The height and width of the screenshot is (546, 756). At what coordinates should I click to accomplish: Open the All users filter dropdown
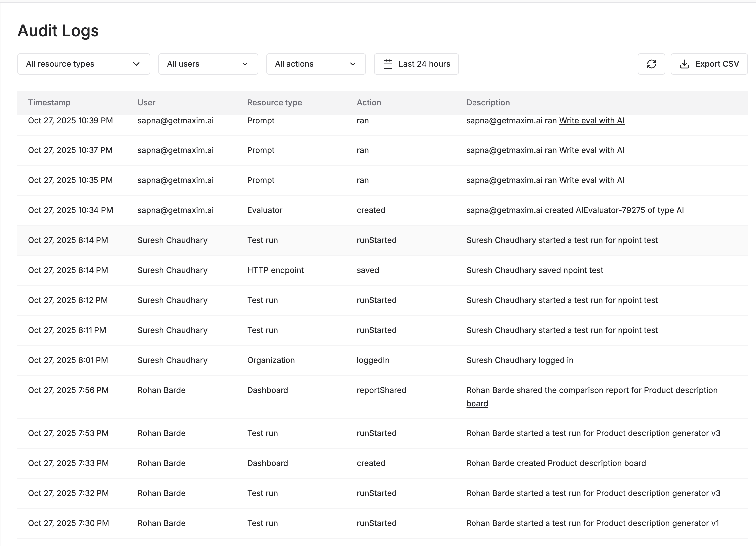[x=208, y=64]
